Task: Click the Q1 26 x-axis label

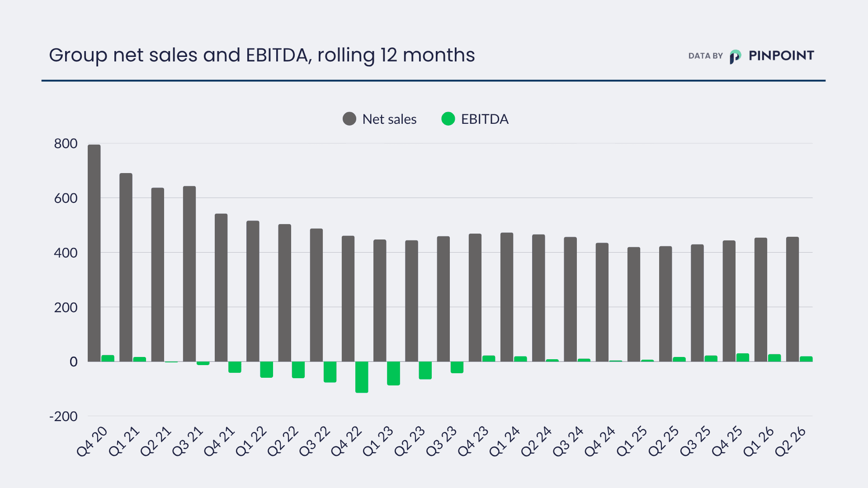Action: [759, 441]
